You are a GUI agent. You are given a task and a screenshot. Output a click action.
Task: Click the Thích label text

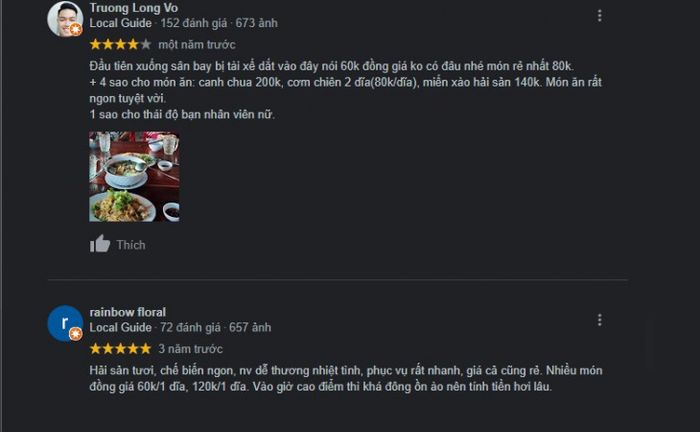click(x=131, y=245)
